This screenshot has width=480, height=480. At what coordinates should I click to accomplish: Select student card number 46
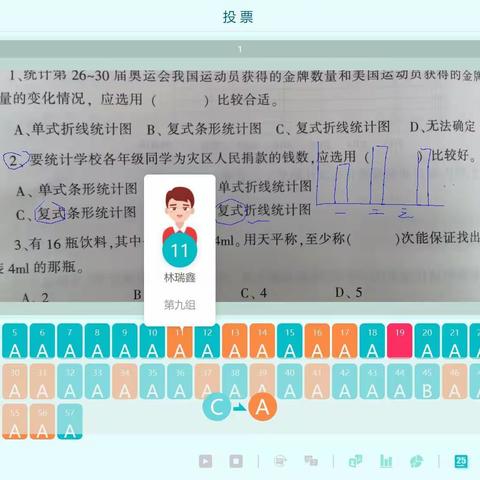click(455, 381)
